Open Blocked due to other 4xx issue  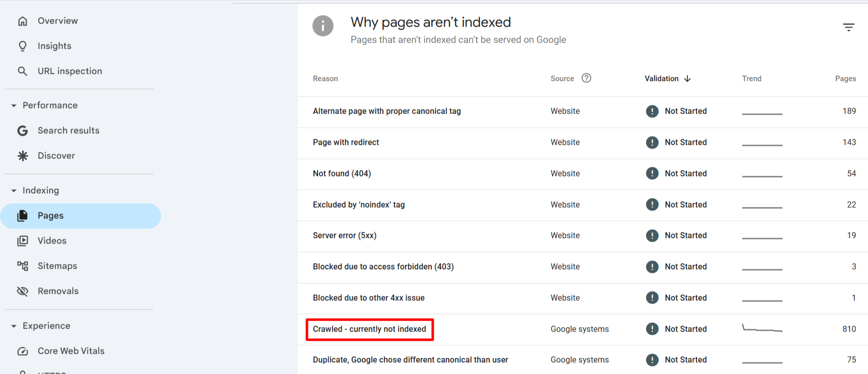coord(369,298)
